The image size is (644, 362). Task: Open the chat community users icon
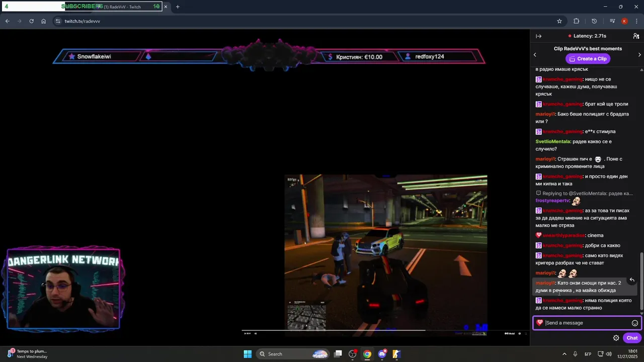click(x=636, y=36)
